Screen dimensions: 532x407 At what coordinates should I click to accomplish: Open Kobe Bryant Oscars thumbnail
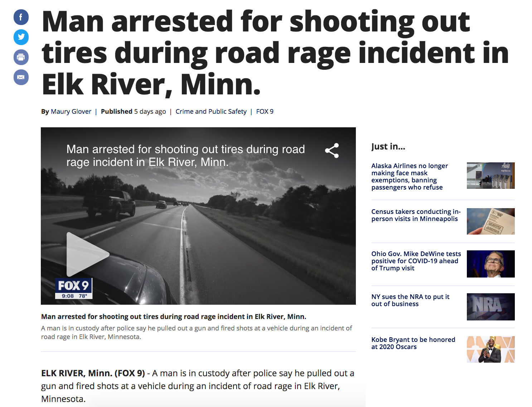490,349
